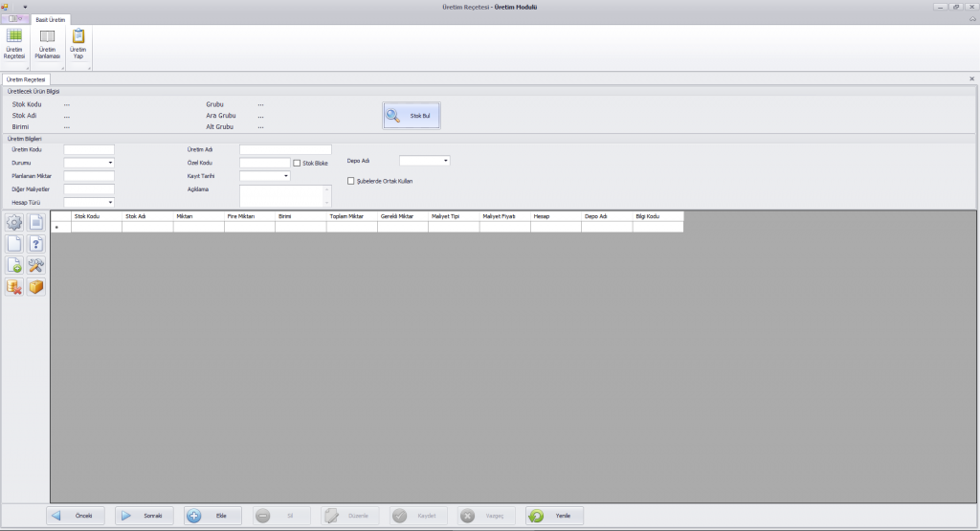Close the Üretim Reçetesi document panel
The width and height of the screenshot is (980, 531).
(x=972, y=78)
